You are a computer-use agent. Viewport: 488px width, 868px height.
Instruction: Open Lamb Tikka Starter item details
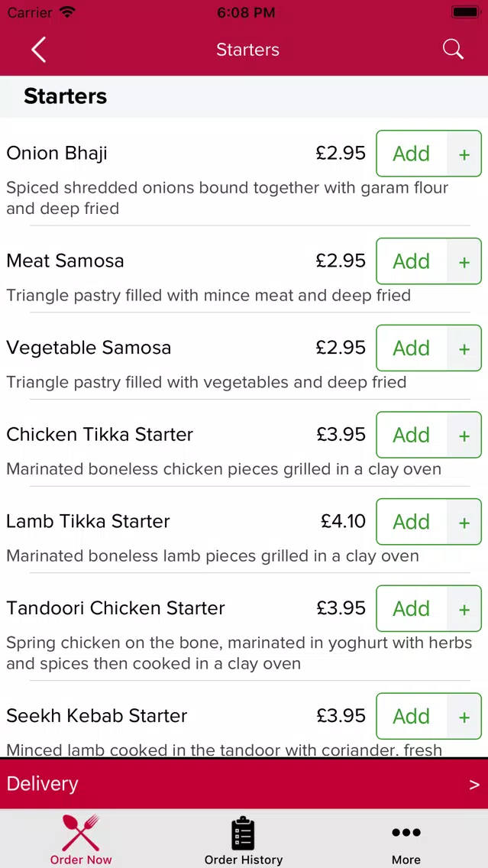[x=88, y=521]
